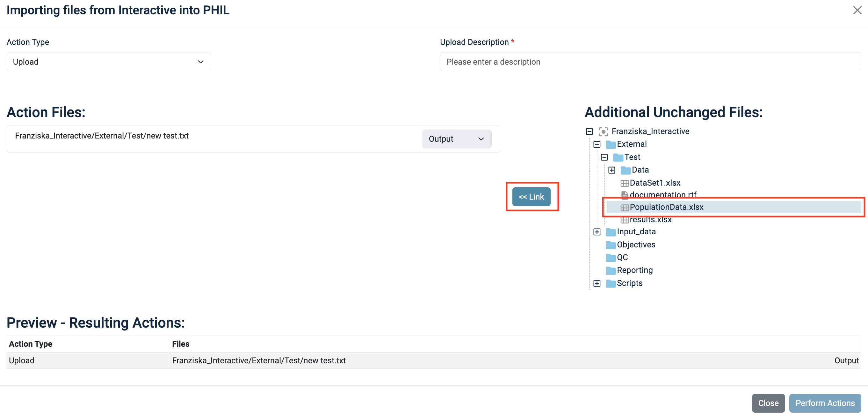Expand the Scripts folder node
The height and width of the screenshot is (419, 868).
[x=597, y=284]
